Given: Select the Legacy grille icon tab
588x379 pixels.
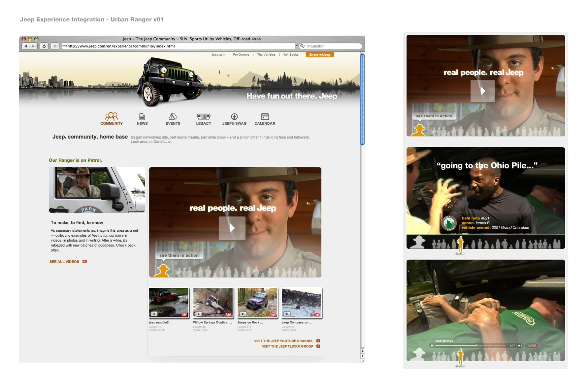Looking at the screenshot, I should (x=204, y=119).
